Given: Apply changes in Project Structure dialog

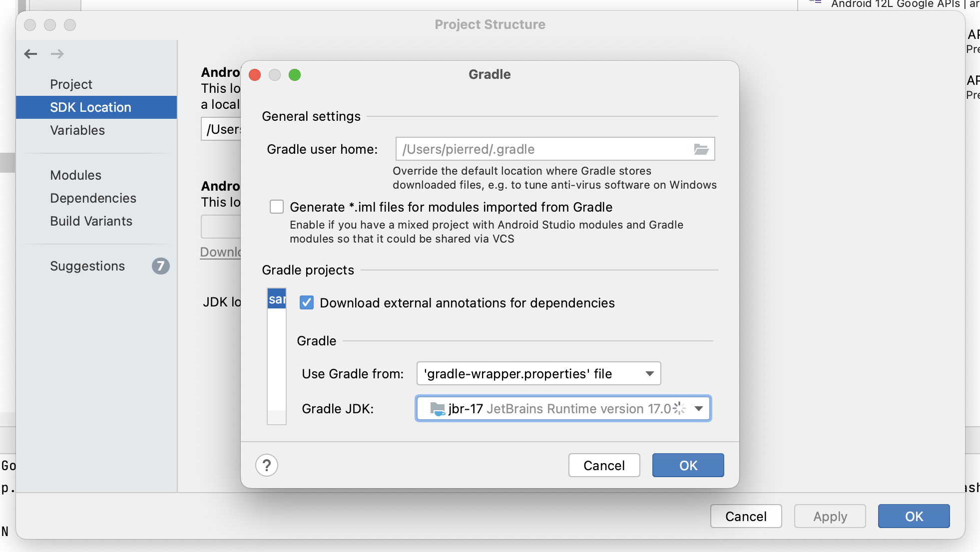Looking at the screenshot, I should coord(829,516).
